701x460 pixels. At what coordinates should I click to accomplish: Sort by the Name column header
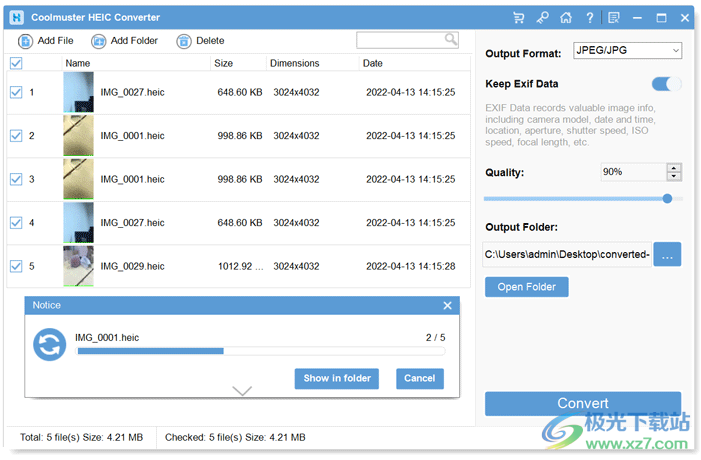pyautogui.click(x=78, y=63)
